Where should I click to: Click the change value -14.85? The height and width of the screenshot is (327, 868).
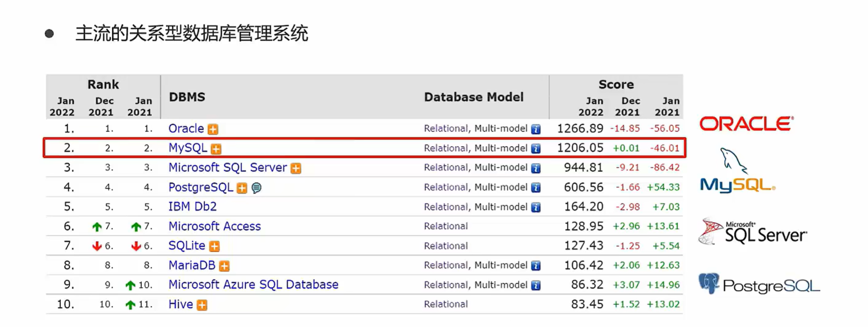click(625, 129)
